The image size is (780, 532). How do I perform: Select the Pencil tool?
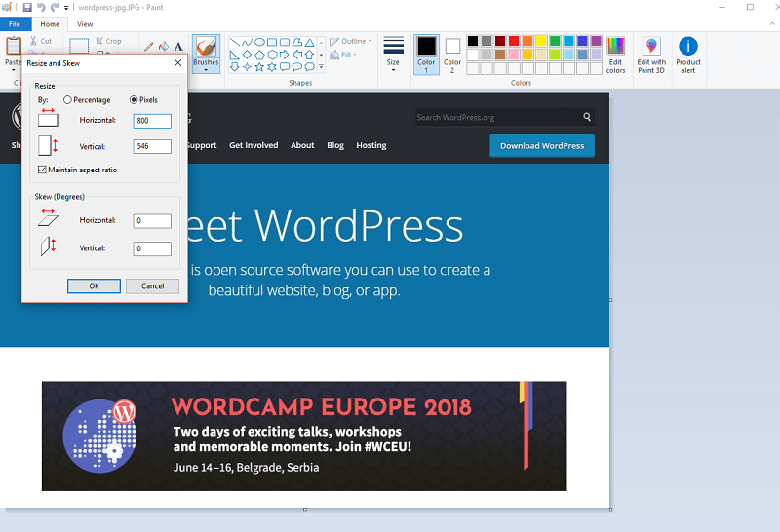pos(149,47)
